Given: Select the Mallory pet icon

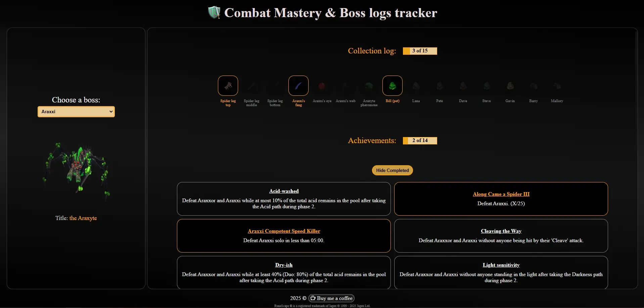Looking at the screenshot, I should (557, 86).
